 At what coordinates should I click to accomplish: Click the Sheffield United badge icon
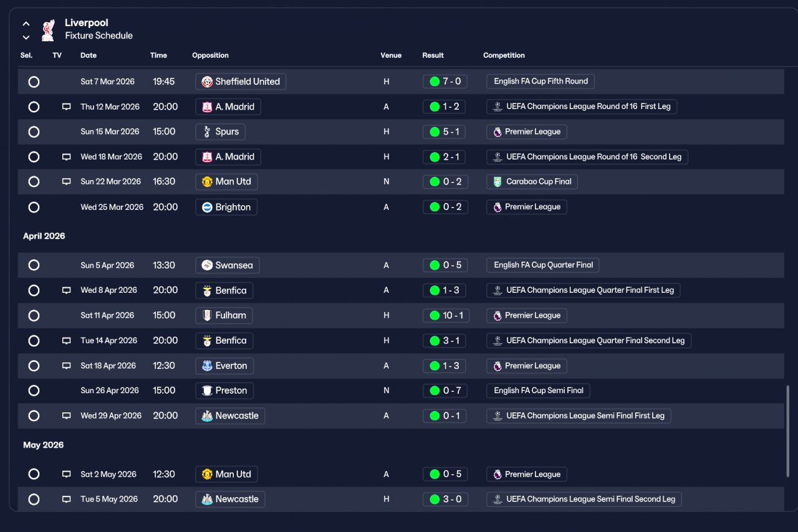click(x=207, y=82)
